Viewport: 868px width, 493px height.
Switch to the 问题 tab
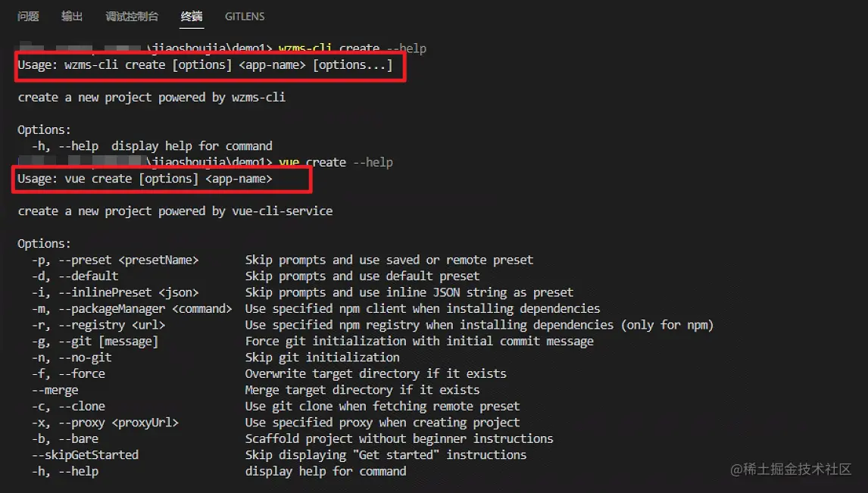pyautogui.click(x=28, y=17)
